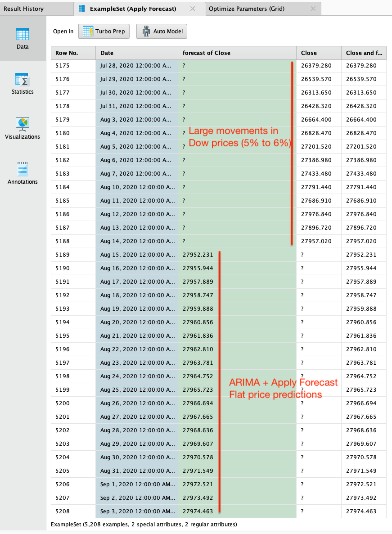Select forecast value 27973.492 in forecast column
Viewport: 392px width, 534px height.
coord(237,498)
